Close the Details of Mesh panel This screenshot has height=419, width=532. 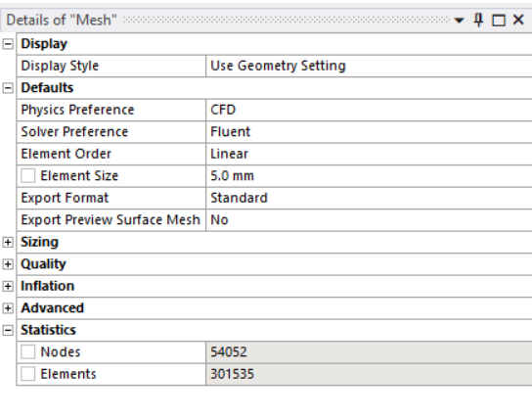pyautogui.click(x=518, y=20)
